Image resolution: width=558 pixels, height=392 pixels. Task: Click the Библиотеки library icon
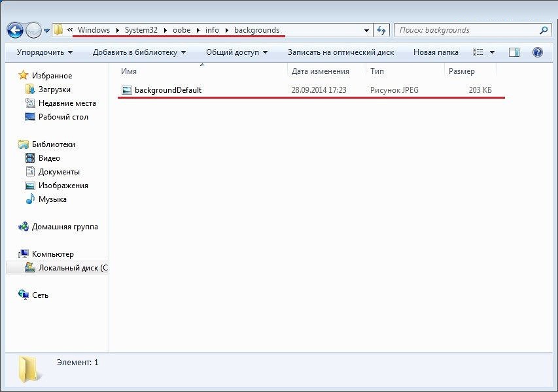(23, 144)
